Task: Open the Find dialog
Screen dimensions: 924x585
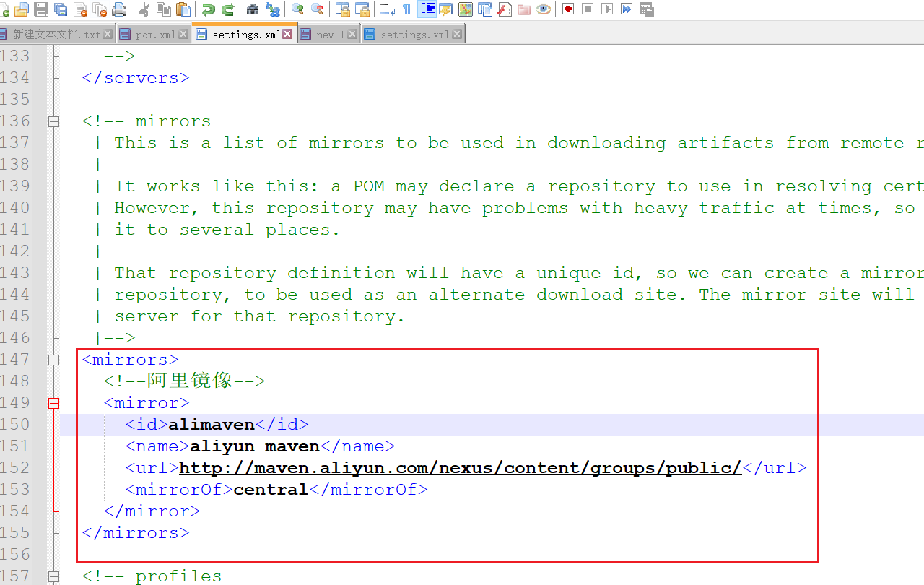Action: 253,9
